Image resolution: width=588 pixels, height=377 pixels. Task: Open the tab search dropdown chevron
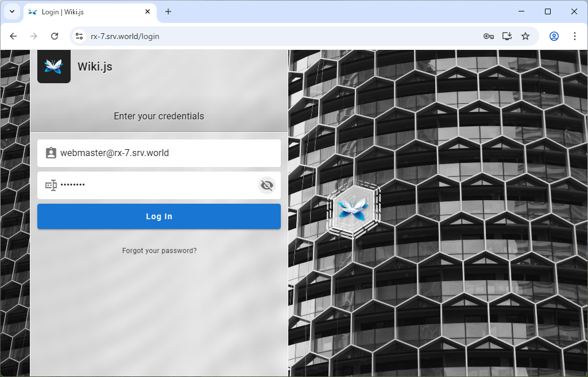(11, 11)
